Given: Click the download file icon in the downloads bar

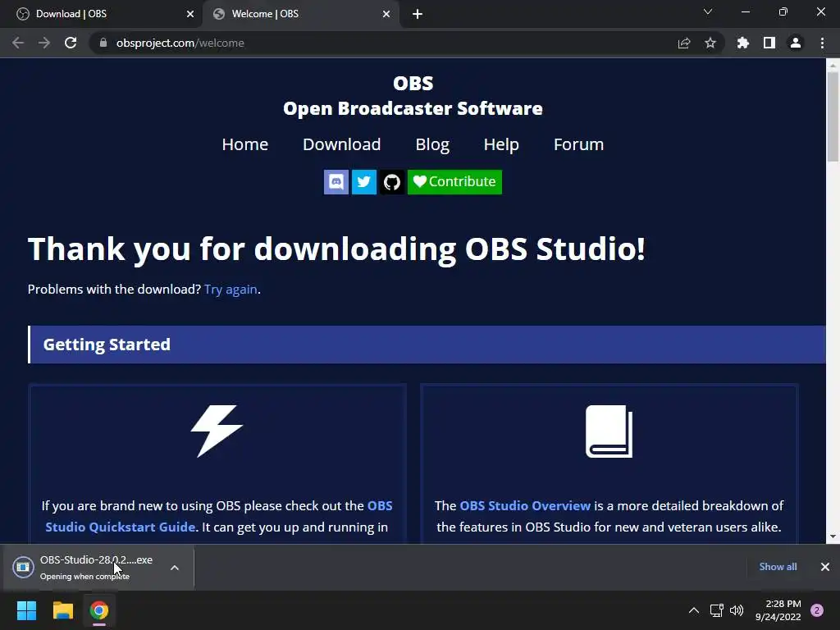Looking at the screenshot, I should tap(23, 568).
